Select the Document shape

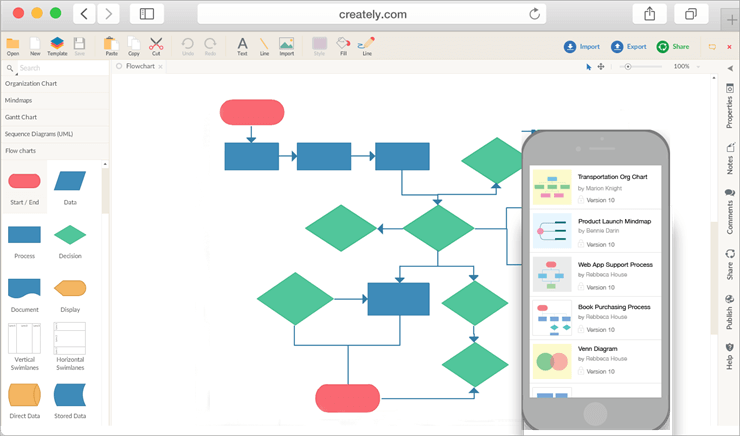click(x=25, y=295)
